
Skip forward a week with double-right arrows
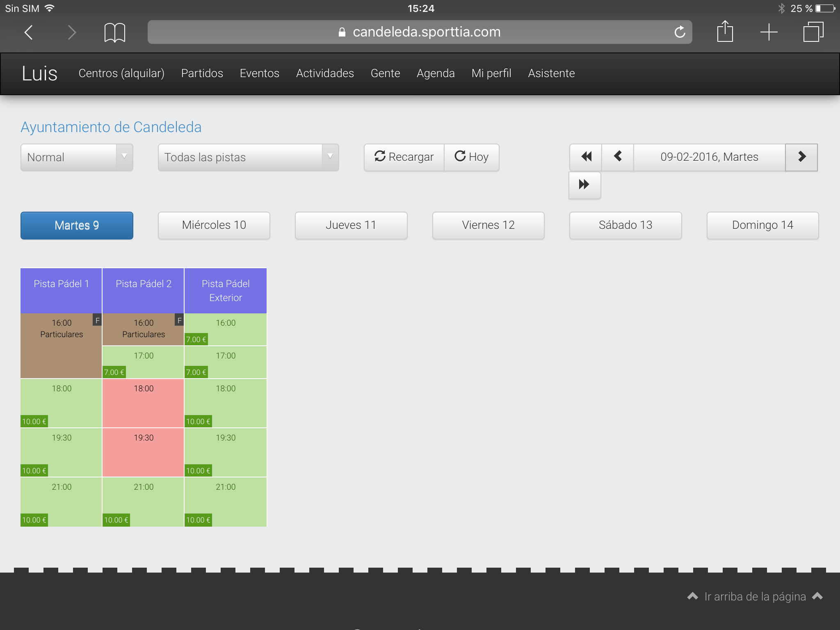(584, 185)
